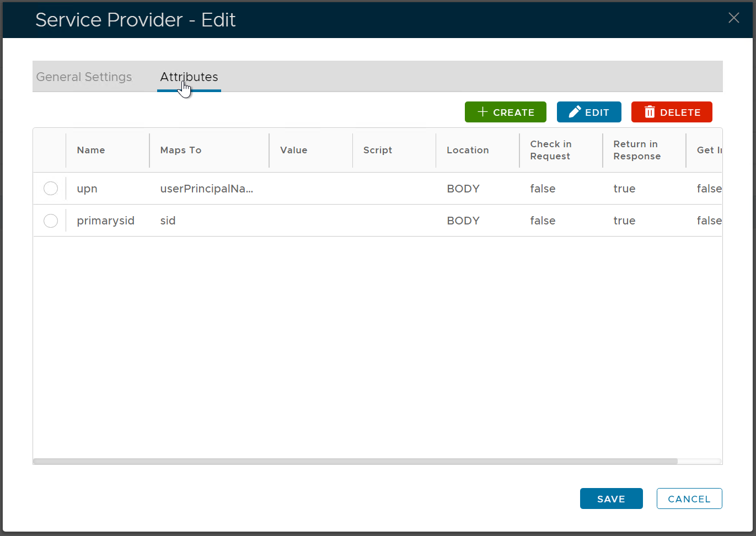Viewport: 756px width, 536px height.
Task: Cancel the service provider edits
Action: pos(689,499)
